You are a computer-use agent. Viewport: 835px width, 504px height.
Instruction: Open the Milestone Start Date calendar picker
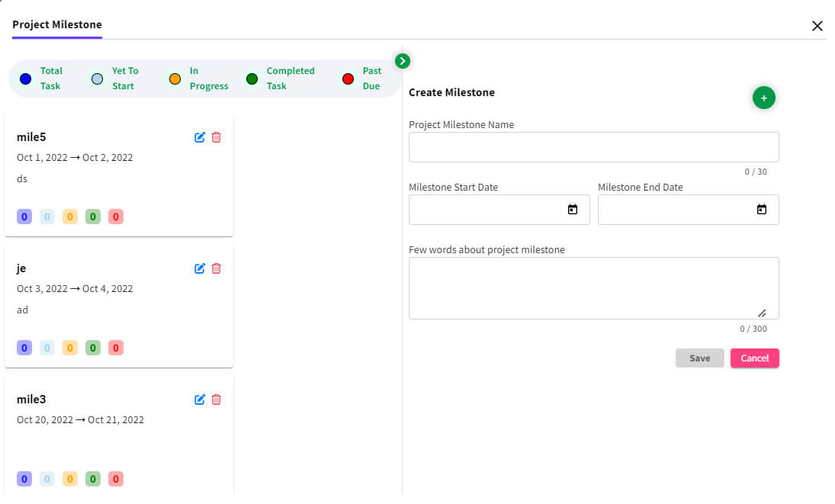click(x=572, y=209)
